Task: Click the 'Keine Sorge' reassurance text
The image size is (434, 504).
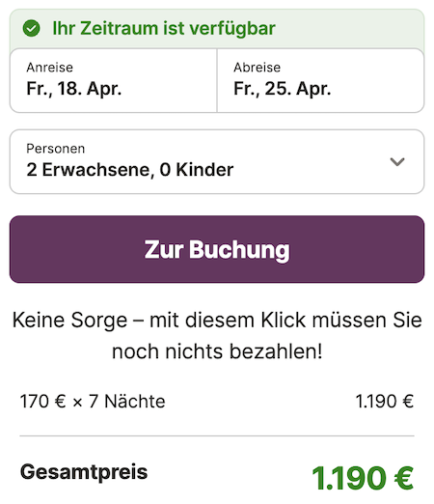Action: [217, 335]
